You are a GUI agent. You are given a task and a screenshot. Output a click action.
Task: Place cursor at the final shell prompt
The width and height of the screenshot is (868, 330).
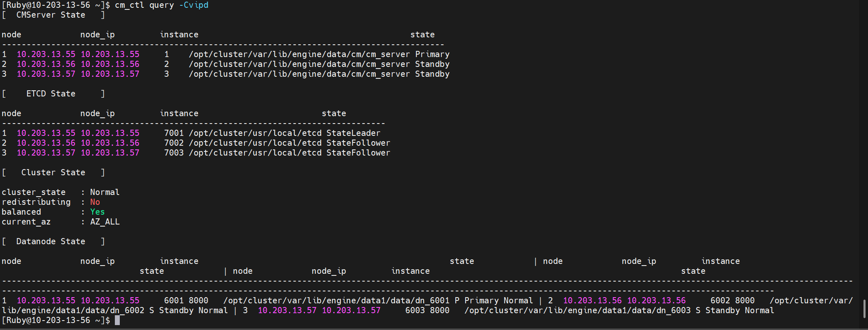coord(117,320)
